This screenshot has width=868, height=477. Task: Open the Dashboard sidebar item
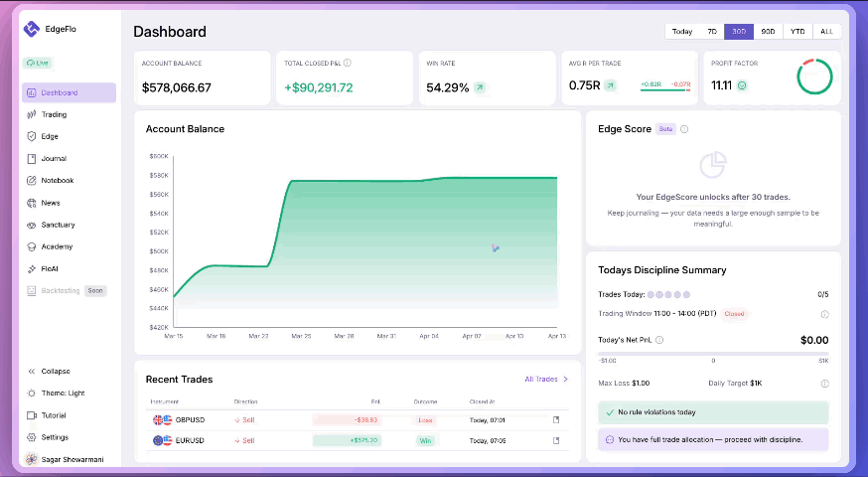tap(69, 92)
